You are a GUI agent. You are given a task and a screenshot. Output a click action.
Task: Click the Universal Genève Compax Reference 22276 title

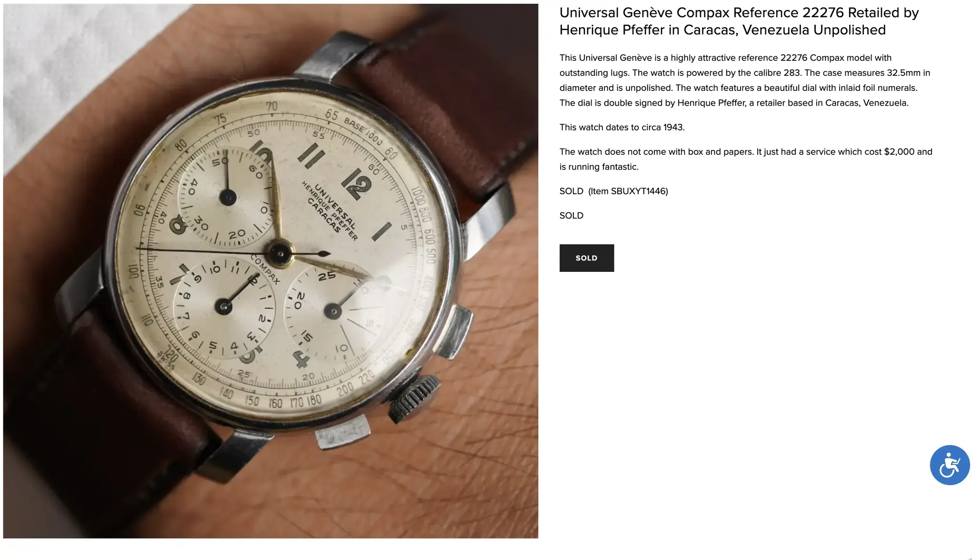tap(739, 21)
